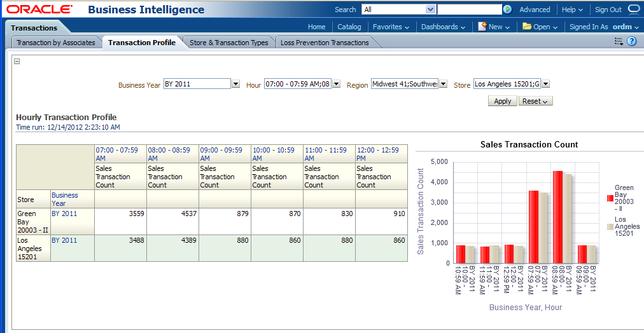Expand the Hour dropdown arrow

pyautogui.click(x=336, y=84)
